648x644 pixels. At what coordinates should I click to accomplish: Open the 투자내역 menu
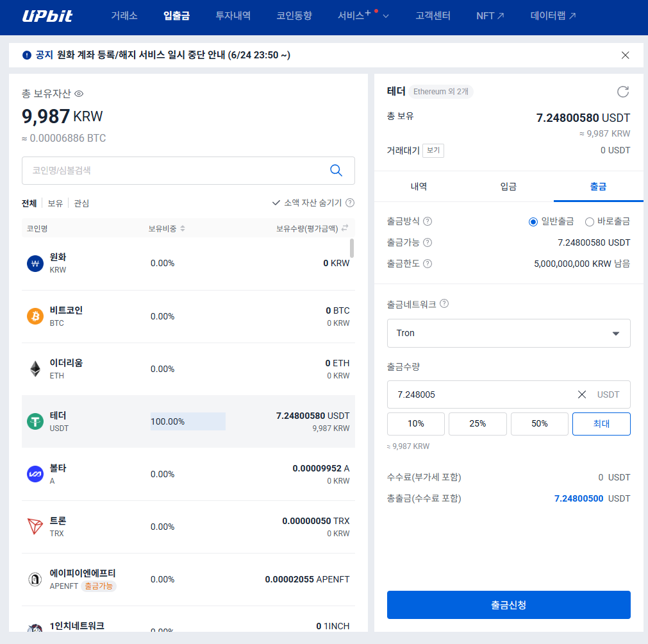click(x=233, y=16)
